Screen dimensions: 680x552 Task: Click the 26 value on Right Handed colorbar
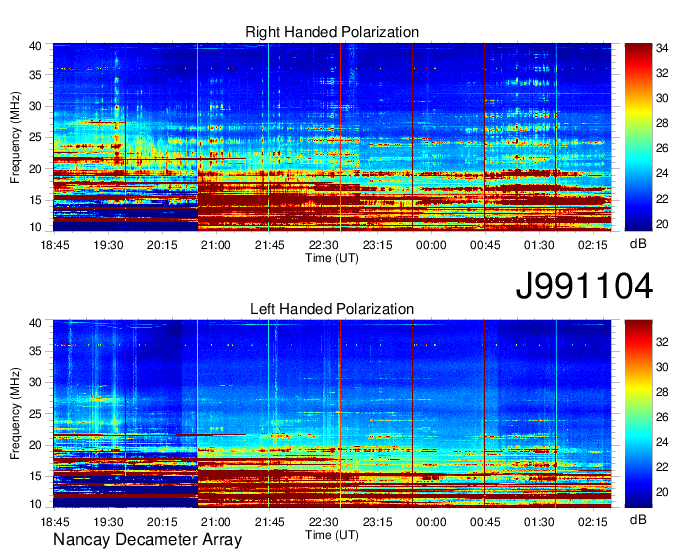pyautogui.click(x=662, y=148)
